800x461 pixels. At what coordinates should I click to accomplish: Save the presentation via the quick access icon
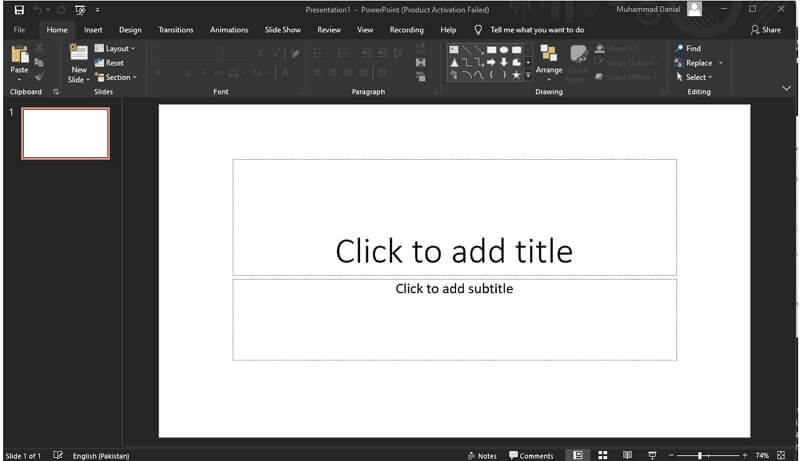pos(19,10)
